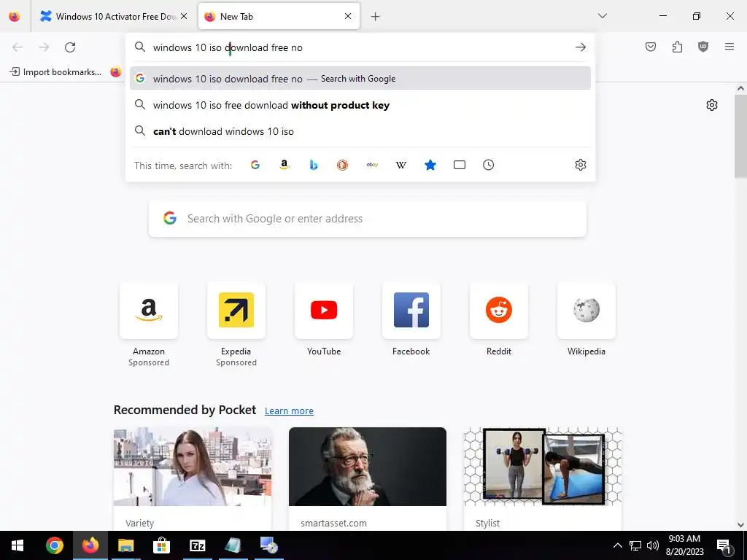
Task: Reload the current page
Action: click(x=70, y=47)
